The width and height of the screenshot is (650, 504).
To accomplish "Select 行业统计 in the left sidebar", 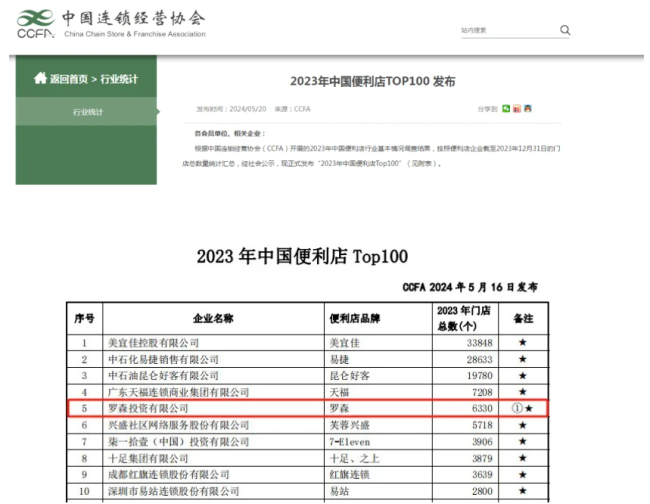I will pos(88,112).
